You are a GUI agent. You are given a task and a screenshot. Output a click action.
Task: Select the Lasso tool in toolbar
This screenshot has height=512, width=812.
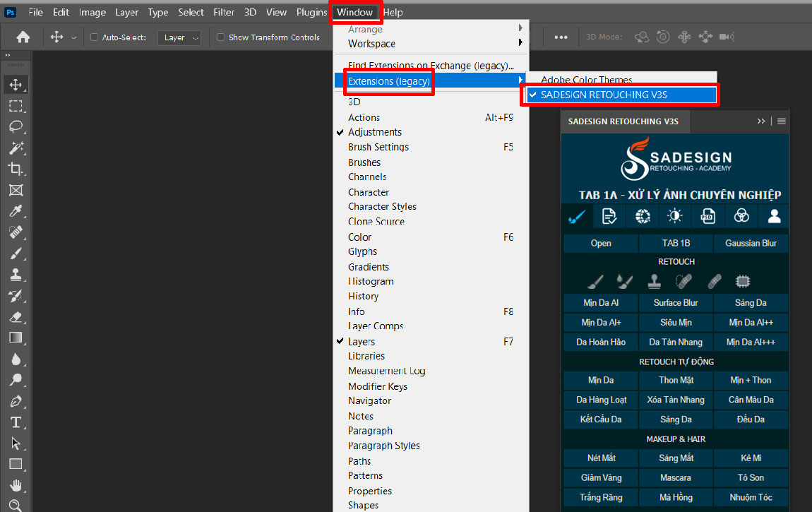click(16, 127)
